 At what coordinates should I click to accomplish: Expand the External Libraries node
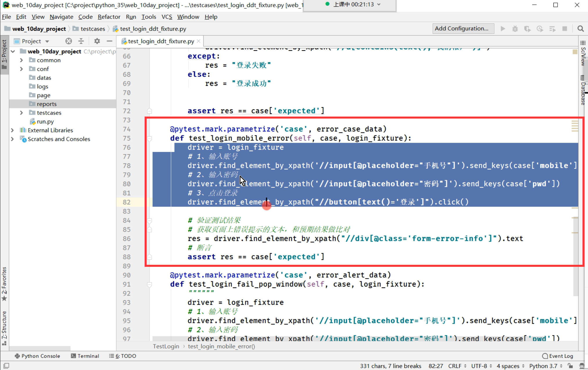[12, 130]
